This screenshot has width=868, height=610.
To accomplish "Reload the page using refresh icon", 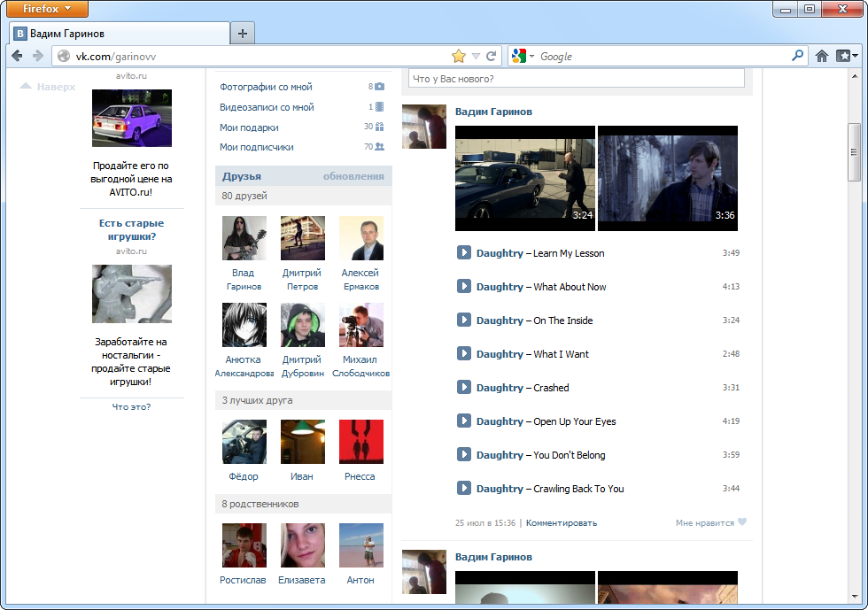I will pyautogui.click(x=491, y=56).
